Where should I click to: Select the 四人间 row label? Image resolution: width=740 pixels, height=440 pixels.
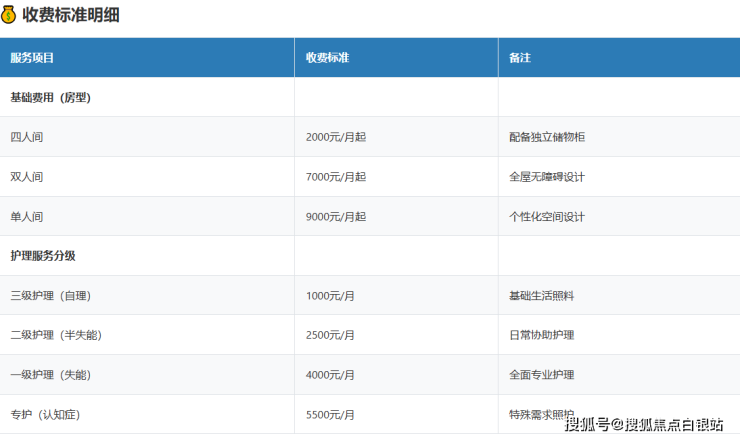(x=27, y=137)
